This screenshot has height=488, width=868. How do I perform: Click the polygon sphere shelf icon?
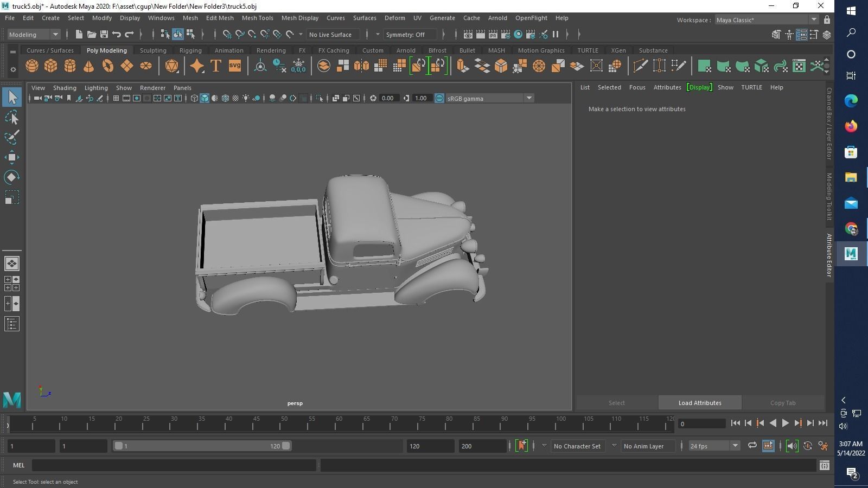[32, 66]
